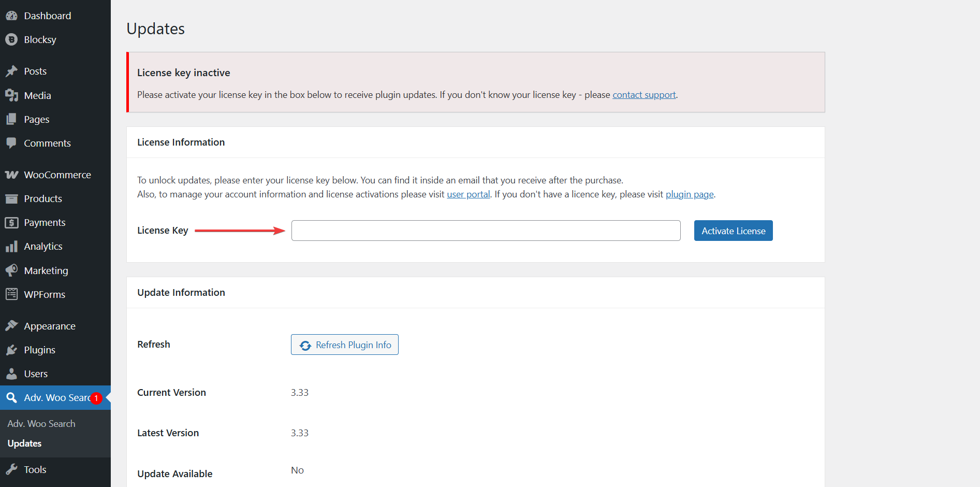Click the Analytics bar chart icon
980x487 pixels.
tap(11, 246)
